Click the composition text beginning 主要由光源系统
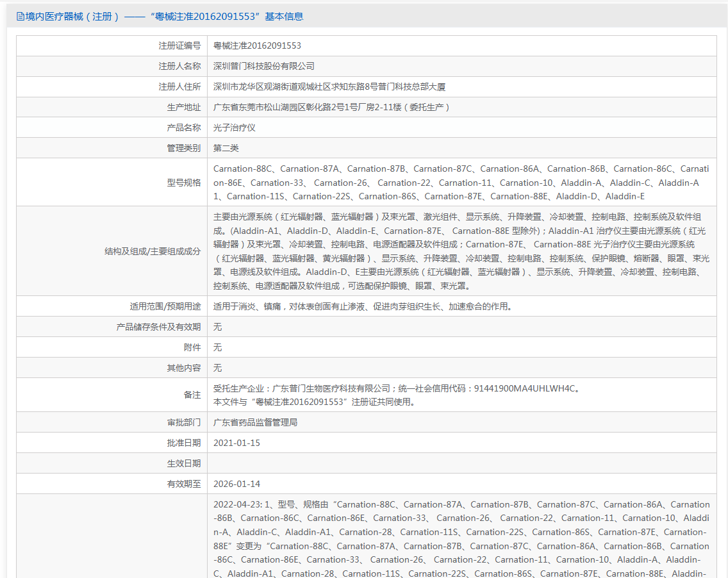This screenshot has height=578, width=728. pos(461,251)
